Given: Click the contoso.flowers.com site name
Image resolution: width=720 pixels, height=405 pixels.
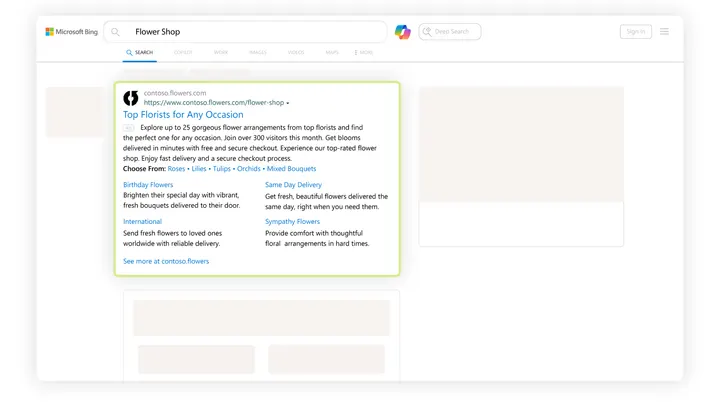Looking at the screenshot, I should [x=175, y=93].
